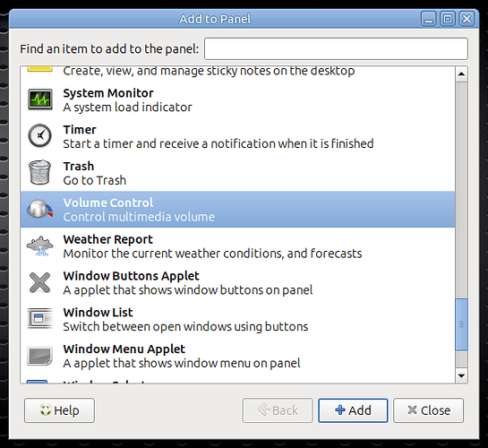The height and width of the screenshot is (448, 488).
Task: Click the blue scrollbar thumb
Action: (x=461, y=324)
